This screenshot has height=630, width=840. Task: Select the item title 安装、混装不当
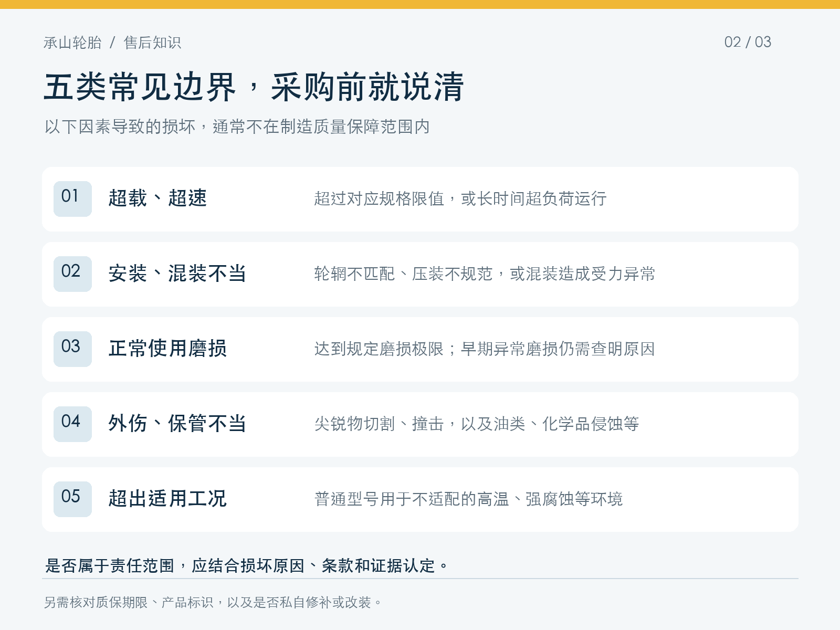[x=177, y=274]
